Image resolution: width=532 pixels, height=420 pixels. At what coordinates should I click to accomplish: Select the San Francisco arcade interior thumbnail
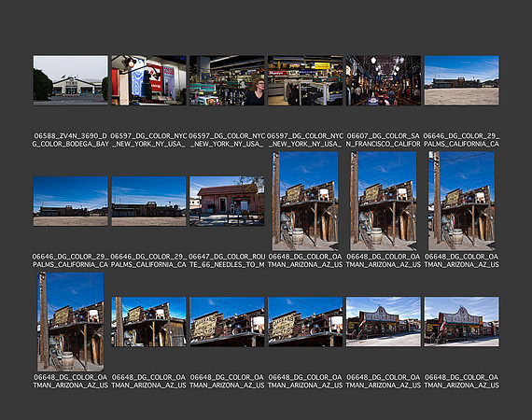[x=384, y=80]
